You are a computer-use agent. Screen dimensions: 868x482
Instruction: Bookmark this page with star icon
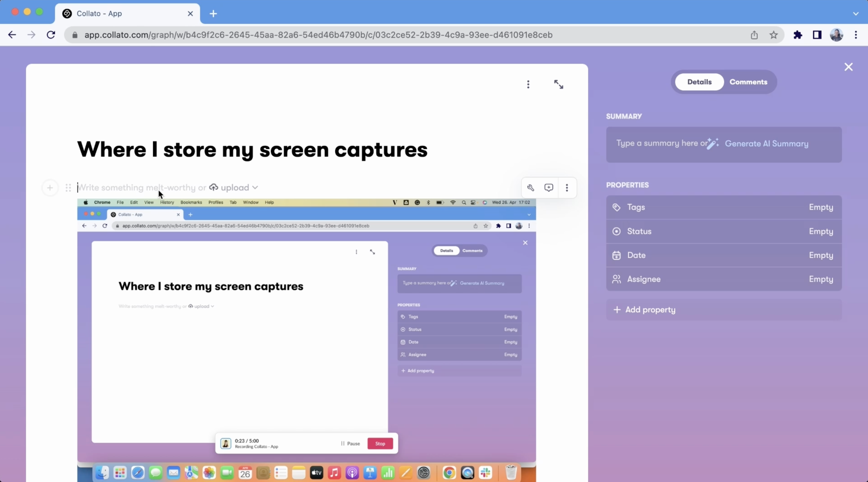[774, 35]
